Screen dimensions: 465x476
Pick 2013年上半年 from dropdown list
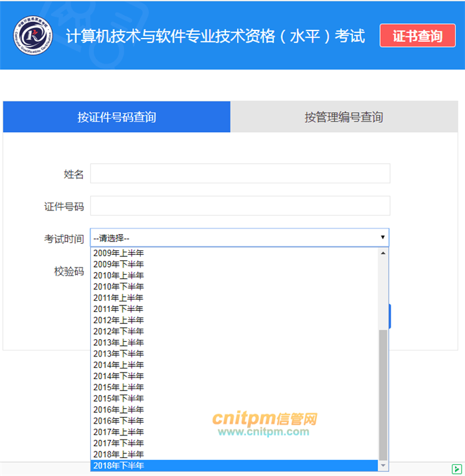point(120,343)
